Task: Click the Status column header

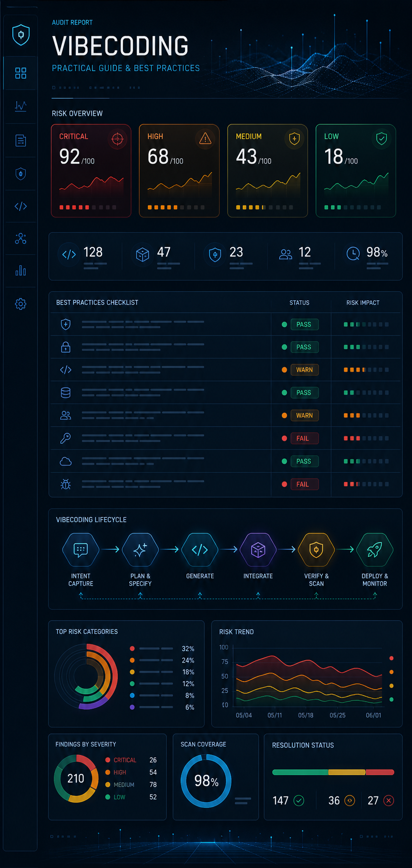Action: (299, 303)
